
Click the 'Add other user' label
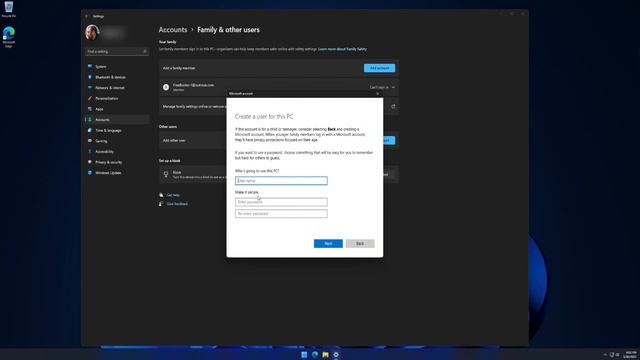(174, 140)
